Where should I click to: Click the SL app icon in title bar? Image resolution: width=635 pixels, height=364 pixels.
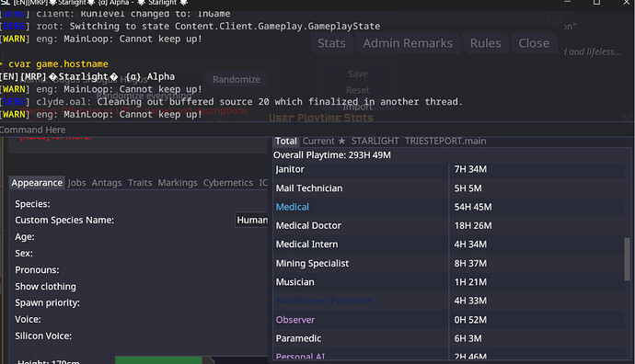tap(6, 3)
